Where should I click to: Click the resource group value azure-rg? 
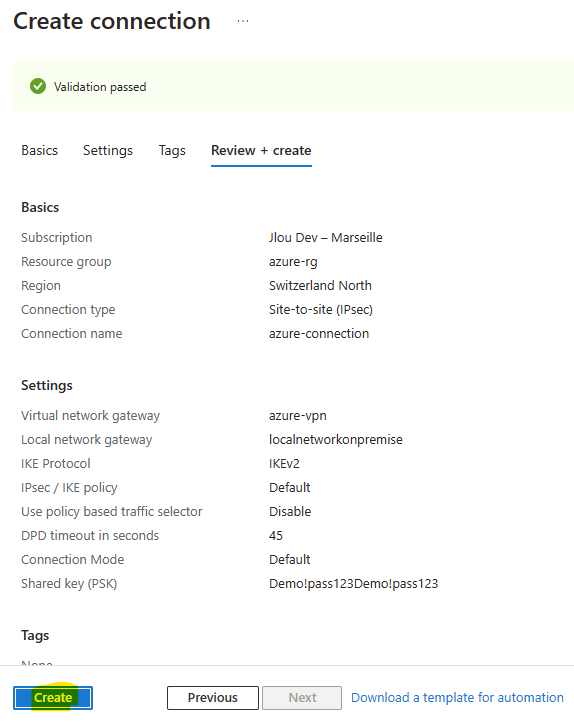click(x=293, y=262)
